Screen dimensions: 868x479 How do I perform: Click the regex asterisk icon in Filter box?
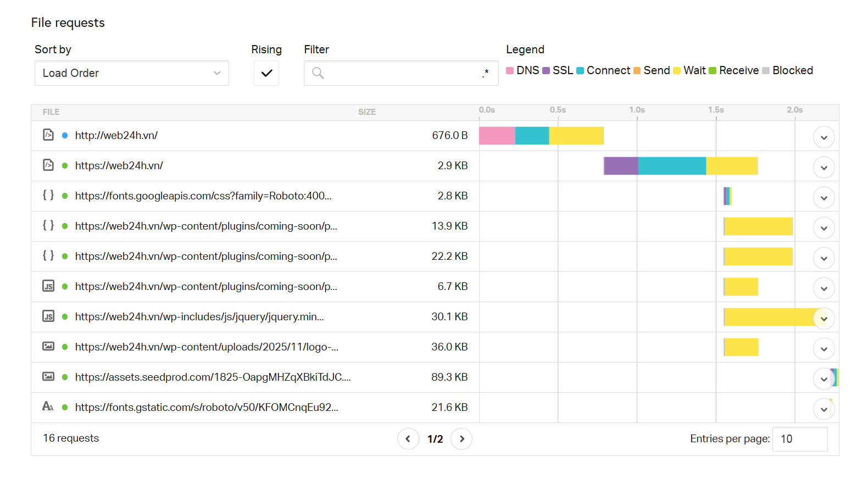[x=485, y=73]
